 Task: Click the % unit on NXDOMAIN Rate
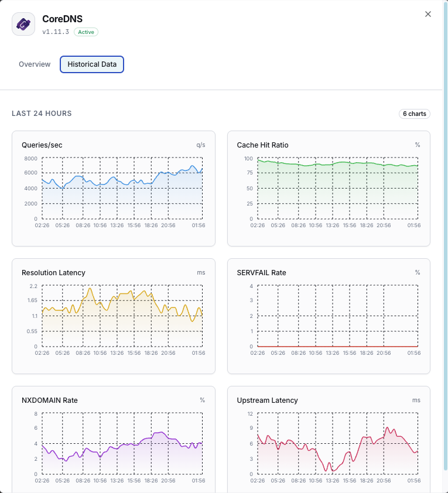(202, 400)
